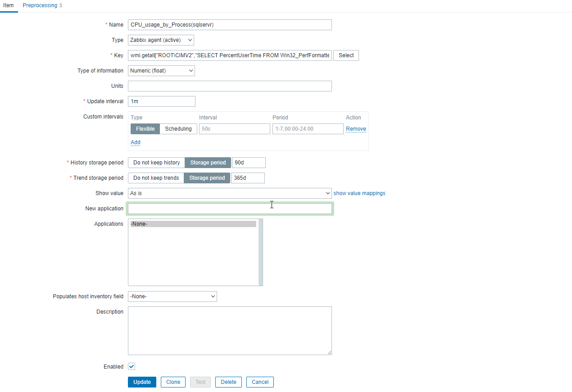Switch to the Preprocessing tab
This screenshot has height=392, width=572.
point(42,5)
